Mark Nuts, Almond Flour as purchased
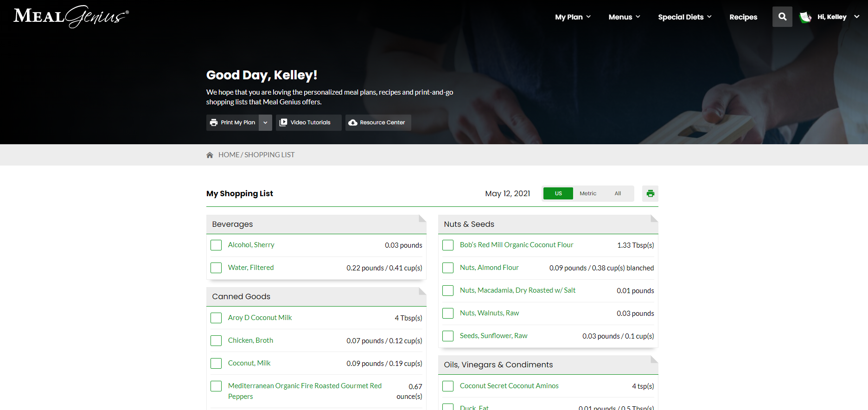The image size is (868, 410). tap(448, 268)
